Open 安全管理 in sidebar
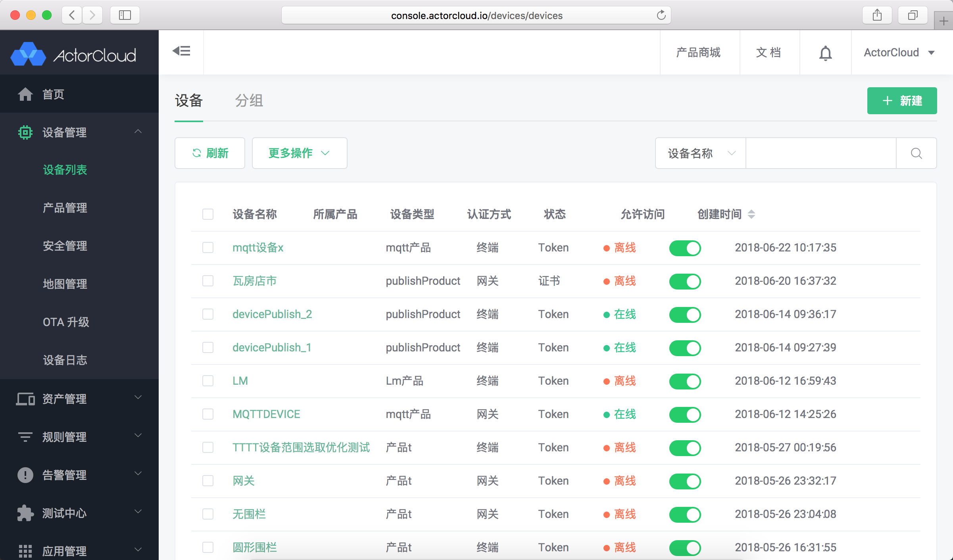 (x=65, y=246)
